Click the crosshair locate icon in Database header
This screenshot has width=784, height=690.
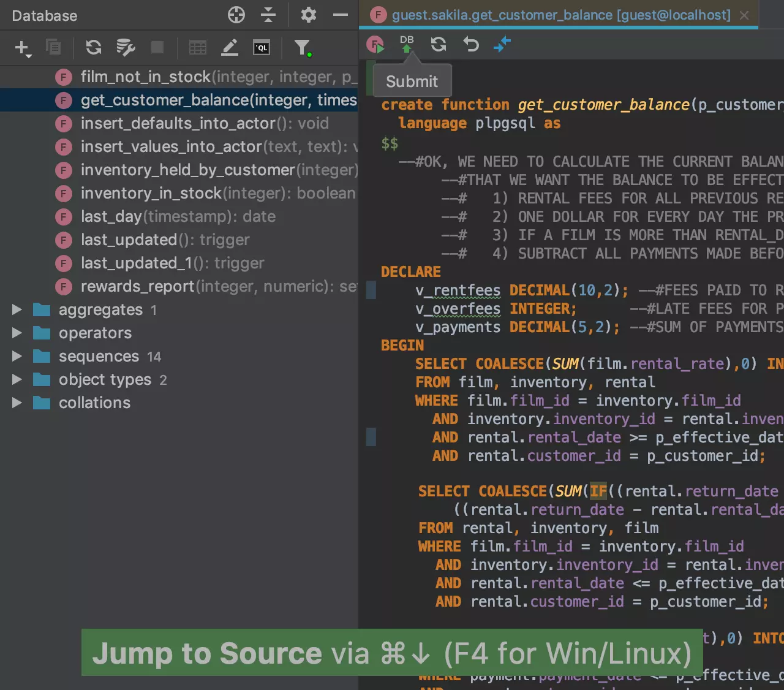[x=236, y=15]
